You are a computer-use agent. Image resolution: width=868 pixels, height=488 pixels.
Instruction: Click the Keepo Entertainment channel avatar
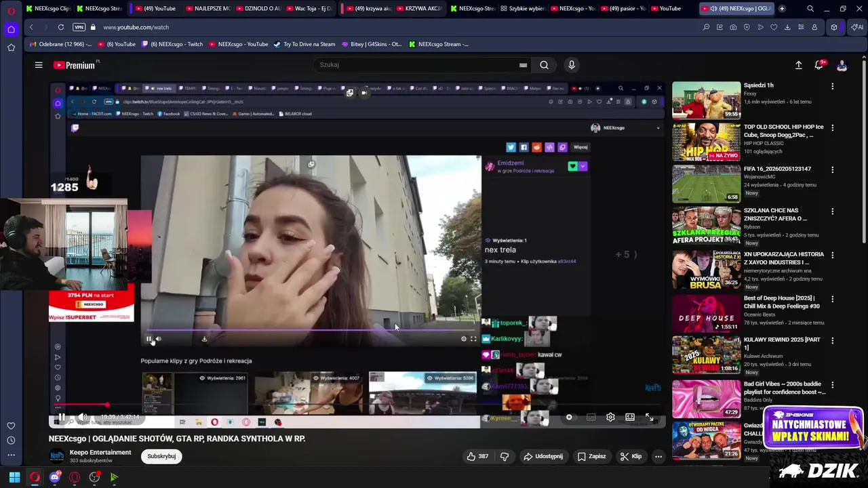click(57, 456)
